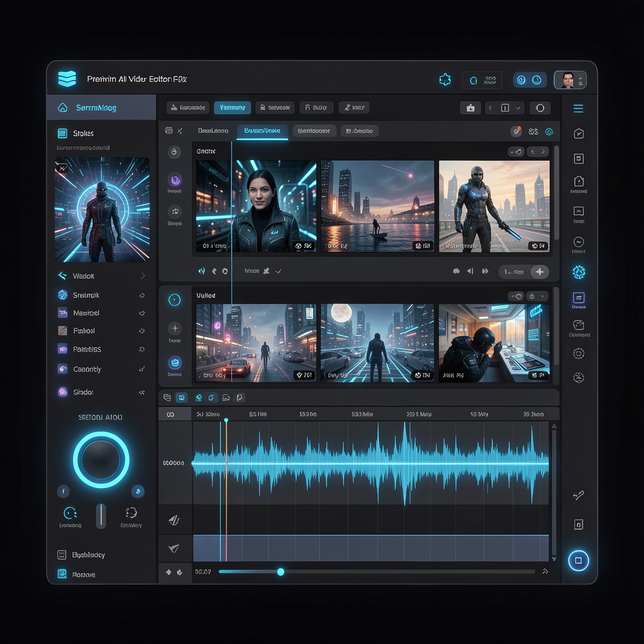Select the SenmiNiog home item in sidebar
The width and height of the screenshot is (644, 644).
pos(101,108)
